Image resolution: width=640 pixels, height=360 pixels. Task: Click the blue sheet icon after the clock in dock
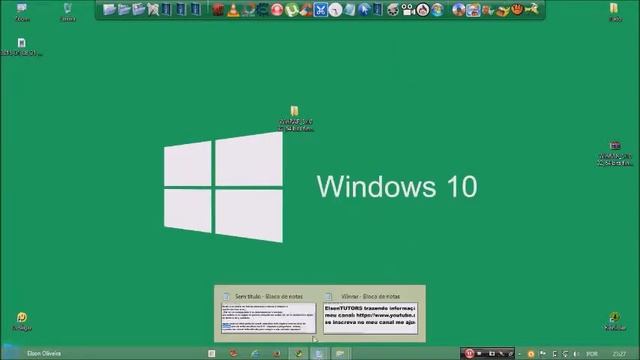(349, 10)
